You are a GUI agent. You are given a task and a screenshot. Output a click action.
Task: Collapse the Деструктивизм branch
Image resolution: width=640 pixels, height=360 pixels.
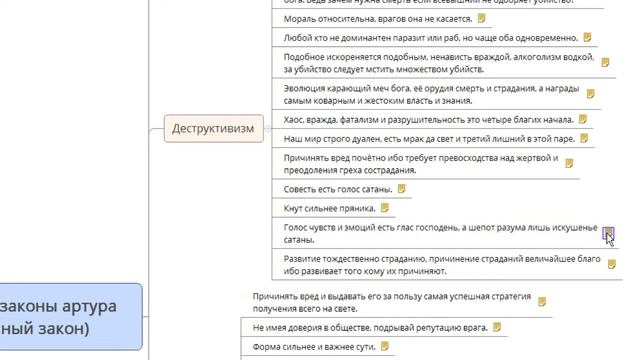268,129
